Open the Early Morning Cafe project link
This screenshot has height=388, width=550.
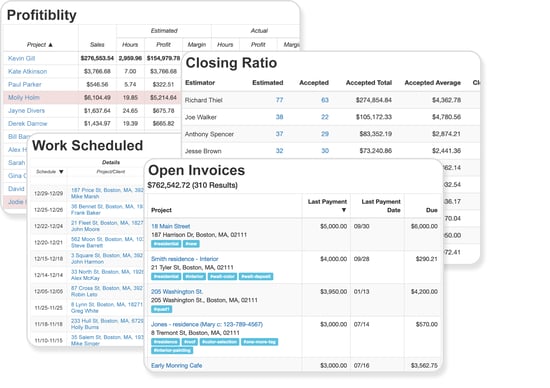click(x=176, y=366)
